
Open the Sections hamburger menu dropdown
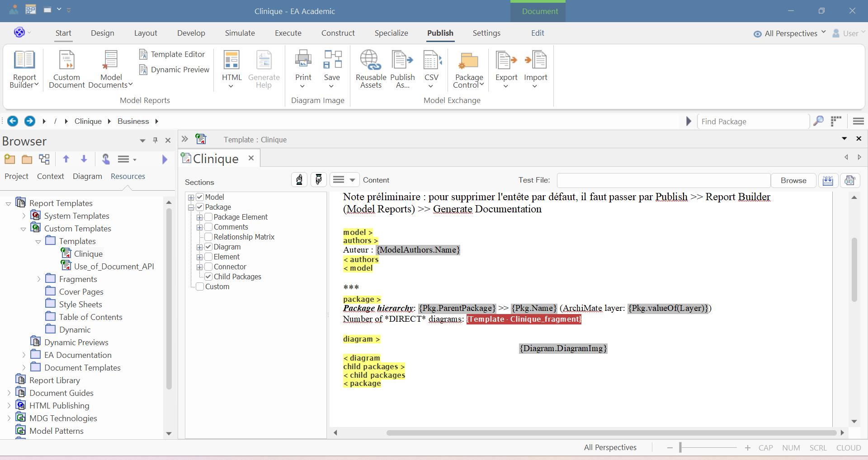point(344,180)
